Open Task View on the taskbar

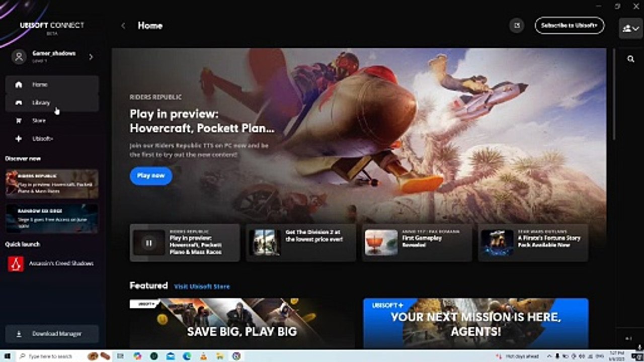coord(121,356)
